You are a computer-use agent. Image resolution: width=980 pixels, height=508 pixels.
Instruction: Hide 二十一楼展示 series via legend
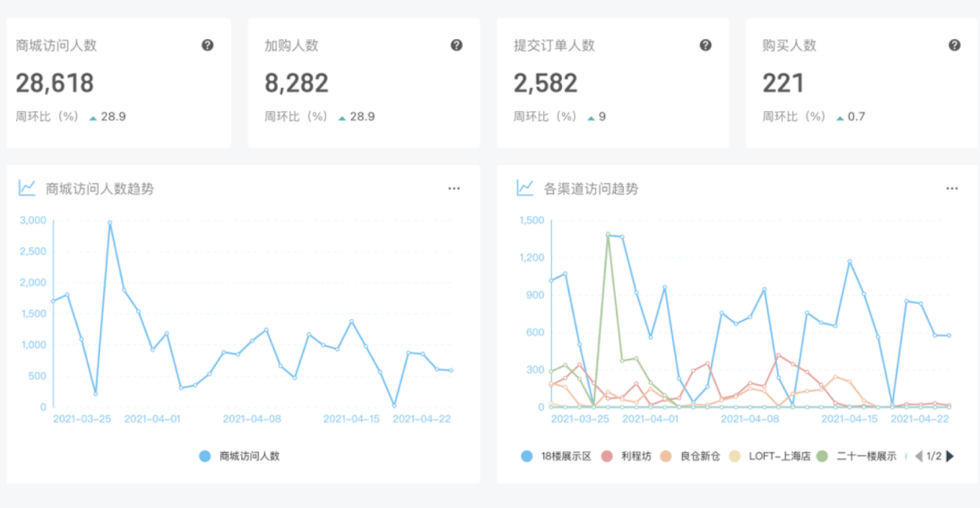click(857, 456)
